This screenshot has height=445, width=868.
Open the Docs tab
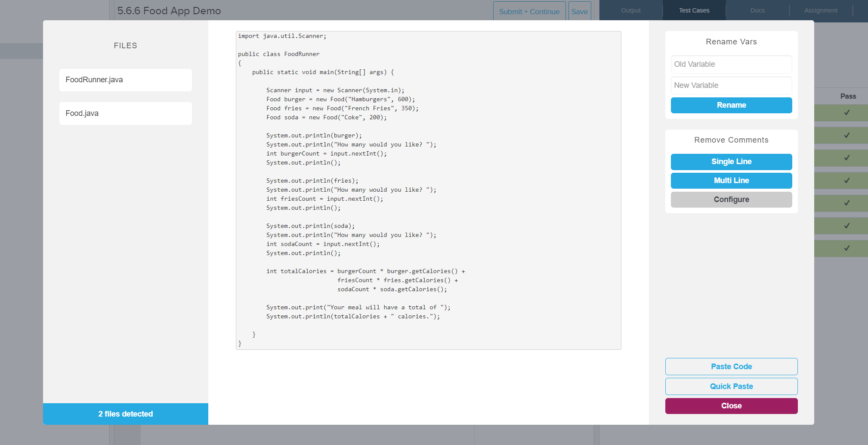[x=757, y=10]
